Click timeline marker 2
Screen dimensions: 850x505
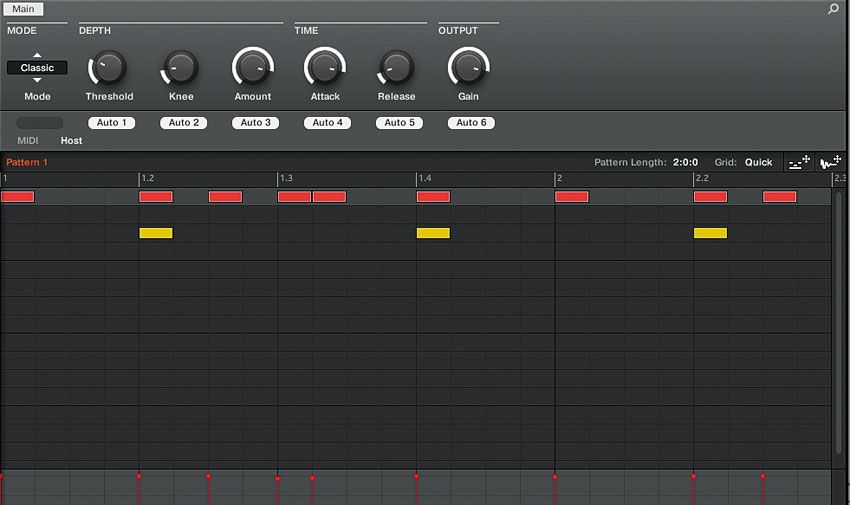559,178
